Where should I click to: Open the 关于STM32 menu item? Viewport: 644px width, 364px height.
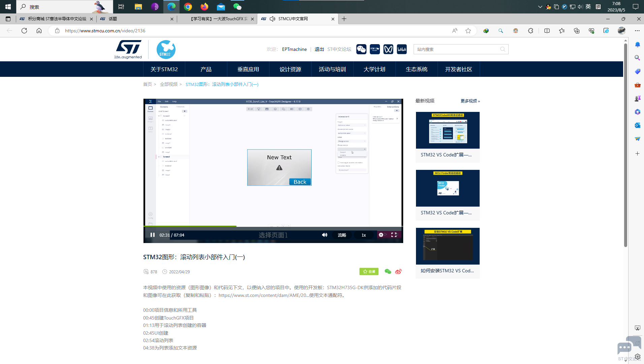(x=164, y=69)
